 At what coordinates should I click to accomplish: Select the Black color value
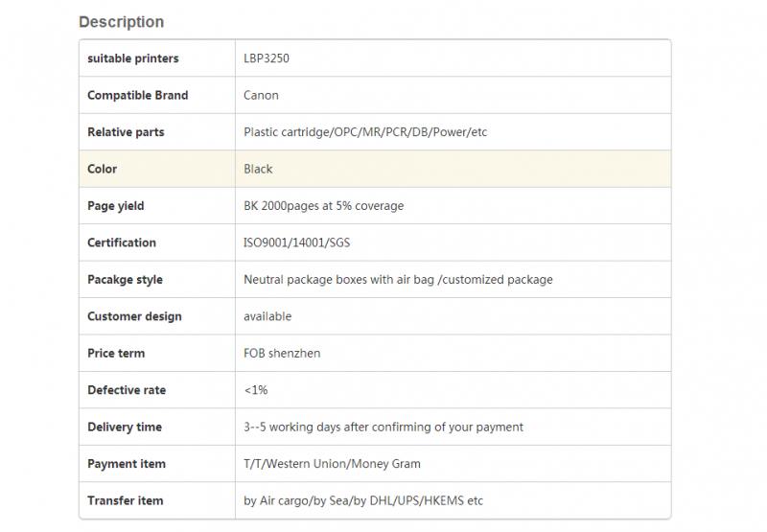(258, 169)
